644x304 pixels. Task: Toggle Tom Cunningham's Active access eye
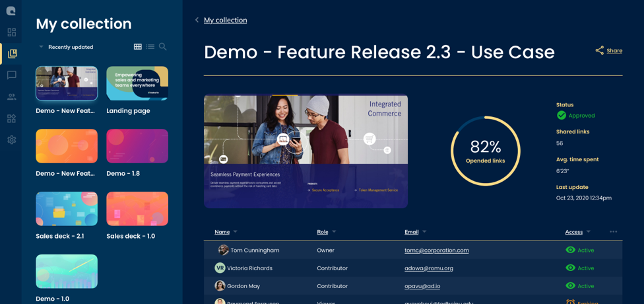pos(570,250)
